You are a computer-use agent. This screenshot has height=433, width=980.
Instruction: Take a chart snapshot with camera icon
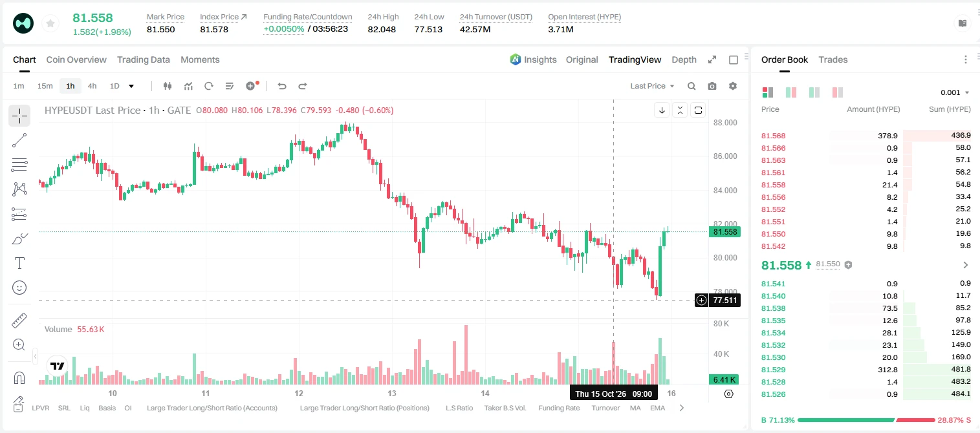tap(712, 86)
